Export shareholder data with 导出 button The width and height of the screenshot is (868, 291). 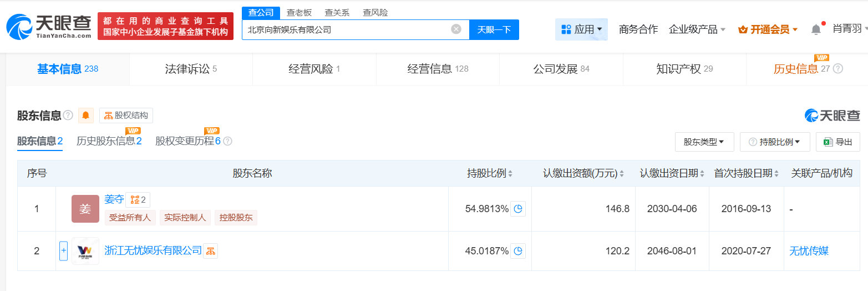[837, 142]
